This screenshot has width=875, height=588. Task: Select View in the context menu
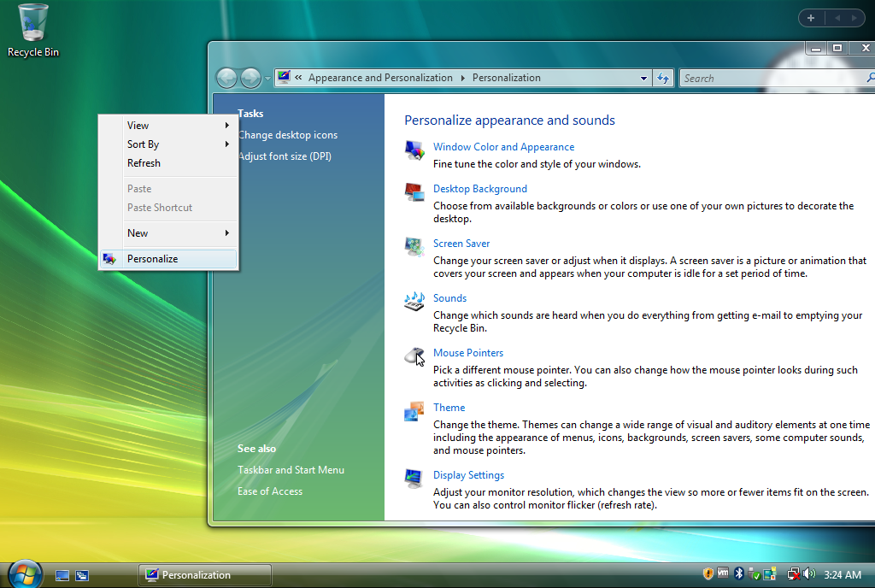[168, 126]
